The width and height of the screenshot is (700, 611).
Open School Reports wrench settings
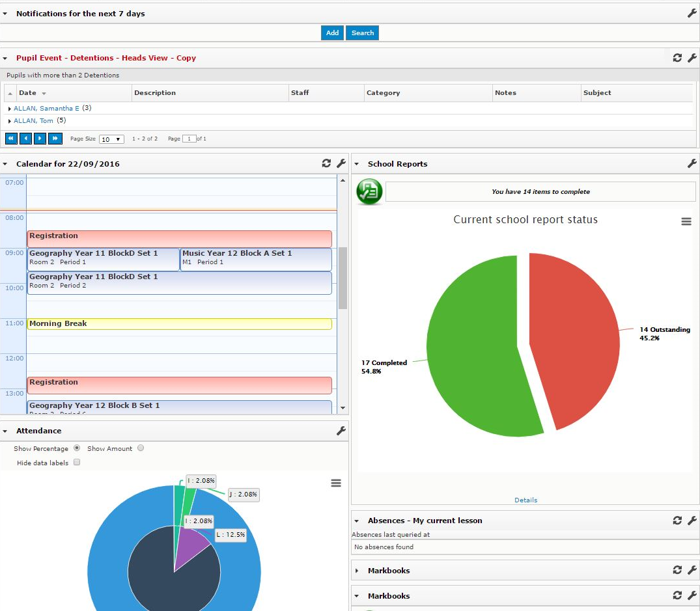pyautogui.click(x=692, y=163)
